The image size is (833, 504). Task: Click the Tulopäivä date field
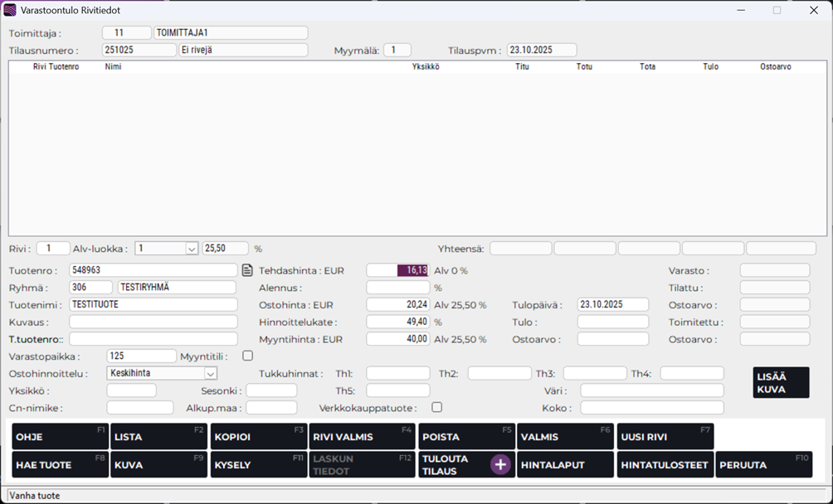coord(612,304)
